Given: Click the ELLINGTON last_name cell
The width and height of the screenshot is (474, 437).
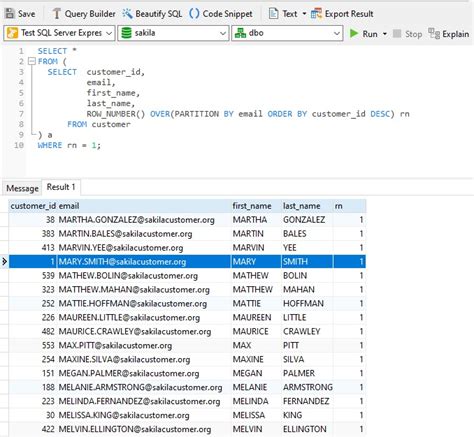Looking at the screenshot, I should tap(307, 429).
